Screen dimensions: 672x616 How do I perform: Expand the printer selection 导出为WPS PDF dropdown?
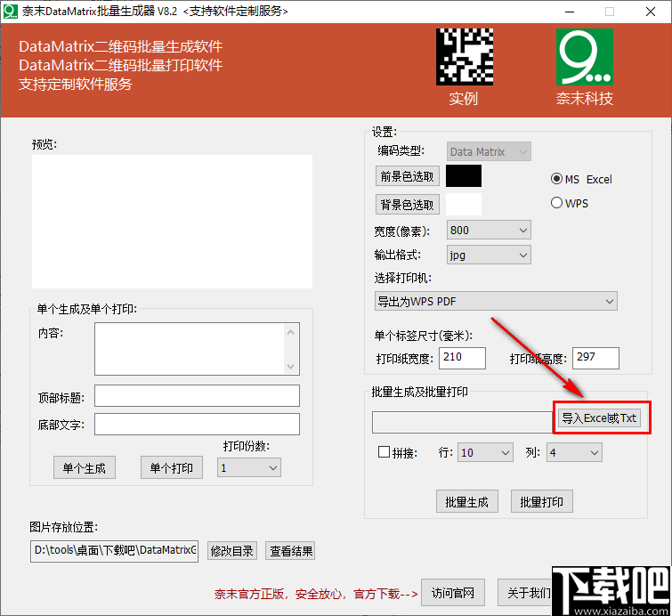click(496, 302)
